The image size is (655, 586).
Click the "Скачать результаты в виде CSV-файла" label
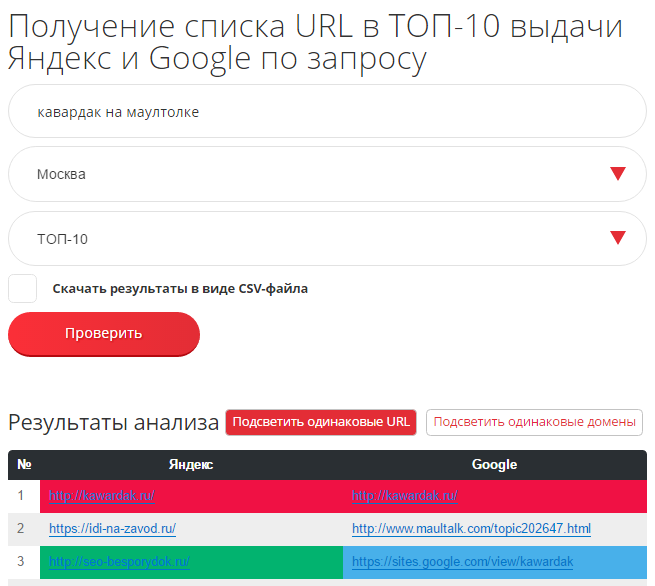tap(180, 289)
